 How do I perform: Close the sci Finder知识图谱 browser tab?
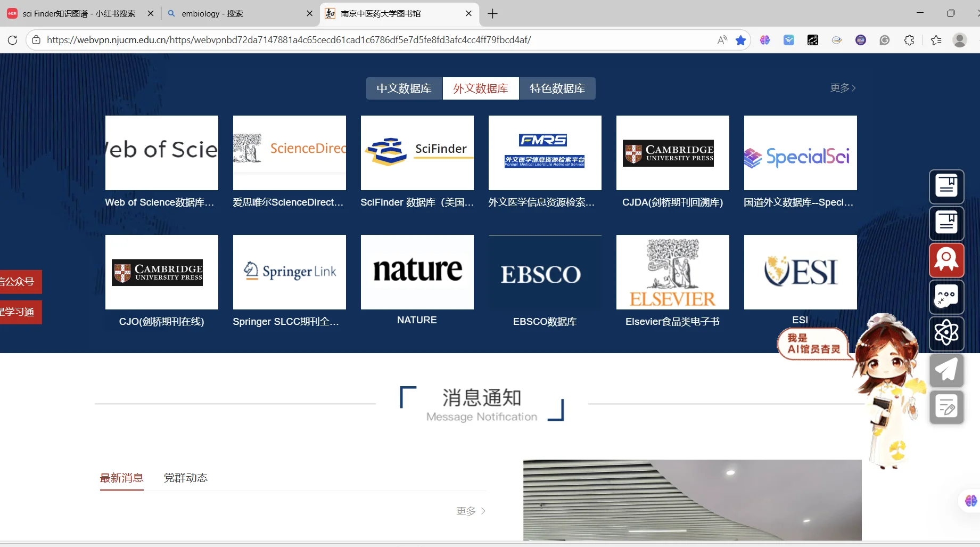(151, 13)
